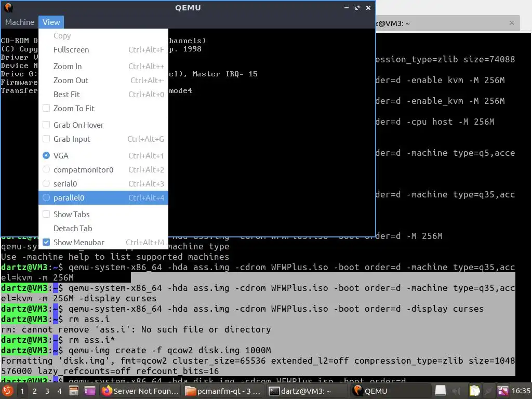Click 'Master IRQ= 15' text in QEMU display

click(x=224, y=74)
